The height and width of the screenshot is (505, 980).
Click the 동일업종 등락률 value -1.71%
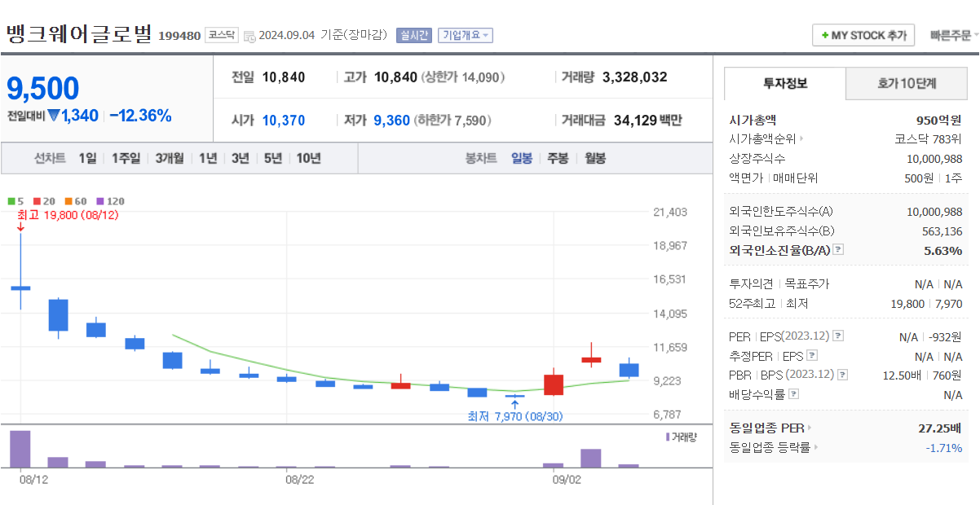pyautogui.click(x=944, y=447)
